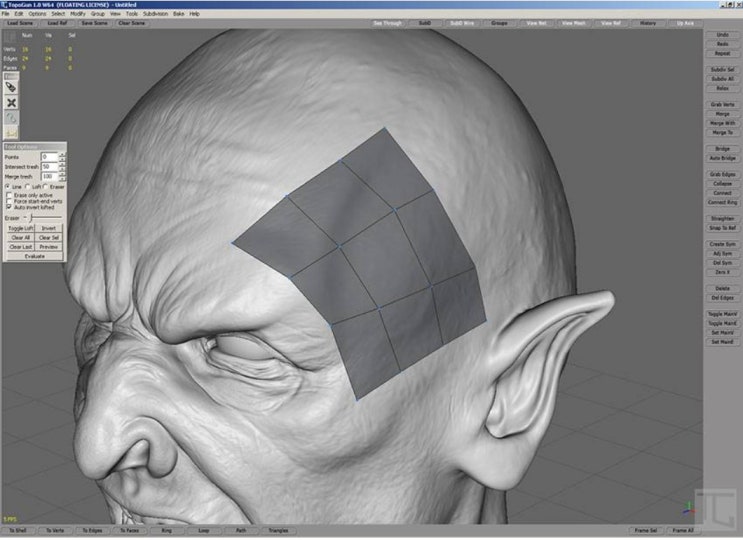Open the Bake menu
The image size is (743, 540).
coord(178,14)
